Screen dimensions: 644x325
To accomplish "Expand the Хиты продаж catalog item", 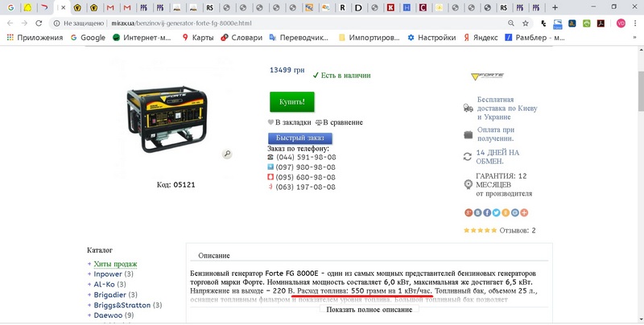I will [115, 264].
